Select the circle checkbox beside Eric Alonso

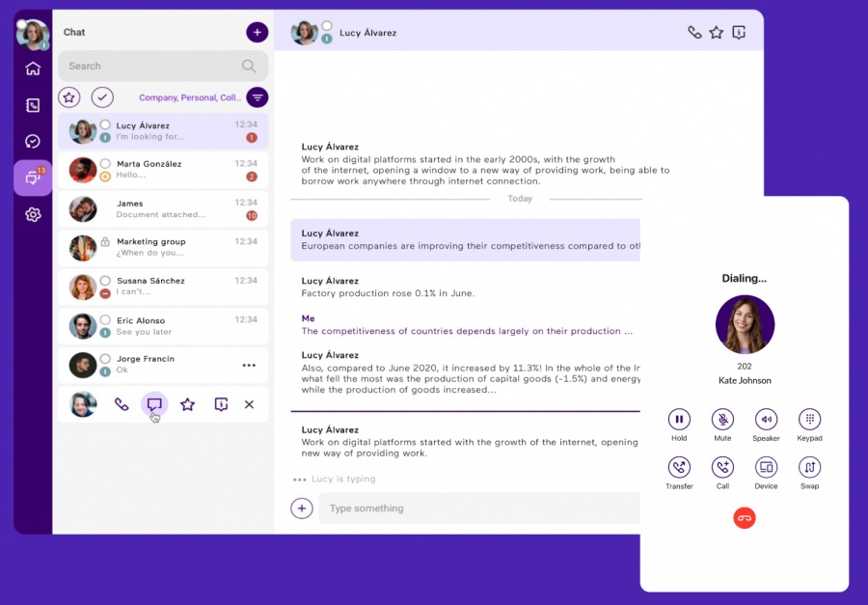click(x=105, y=319)
